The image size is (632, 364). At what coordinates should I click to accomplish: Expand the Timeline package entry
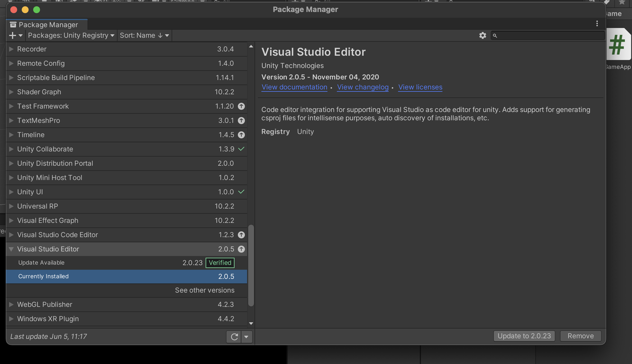[11, 135]
